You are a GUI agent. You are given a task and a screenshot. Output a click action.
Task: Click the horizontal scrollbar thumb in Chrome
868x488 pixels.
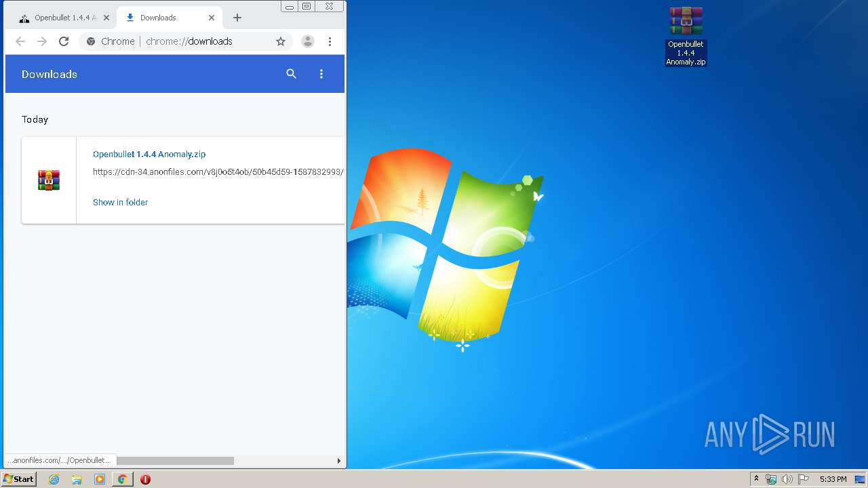tap(175, 461)
